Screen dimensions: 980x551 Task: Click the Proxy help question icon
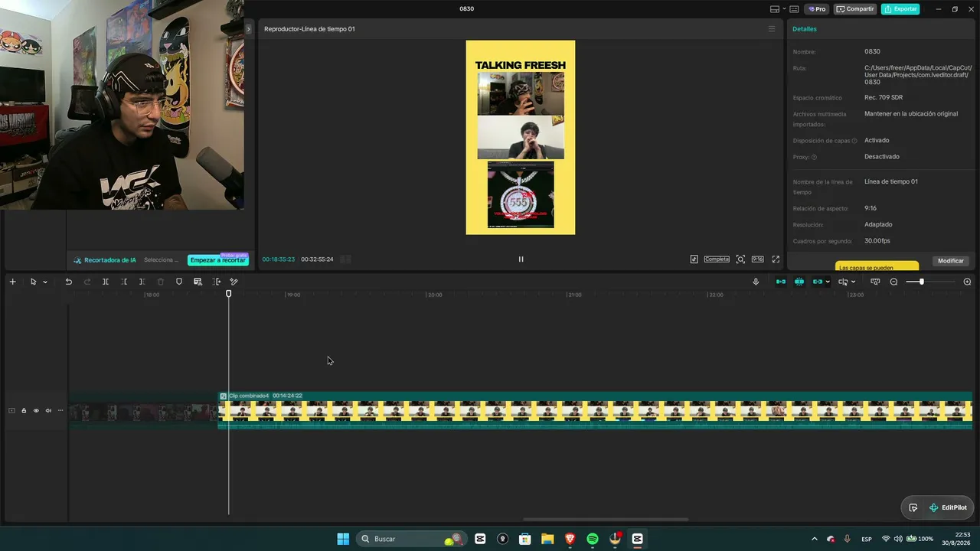click(814, 157)
